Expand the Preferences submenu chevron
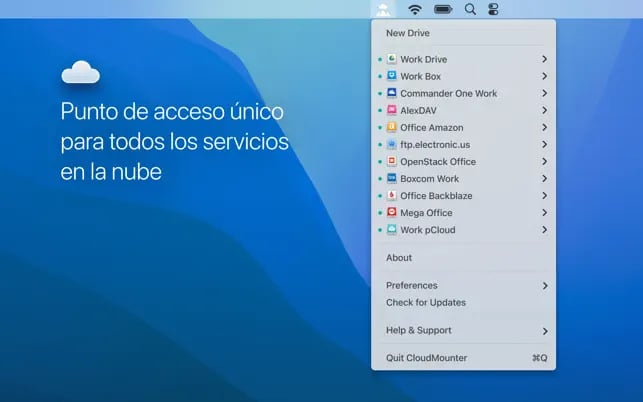The image size is (643, 402). (x=544, y=286)
